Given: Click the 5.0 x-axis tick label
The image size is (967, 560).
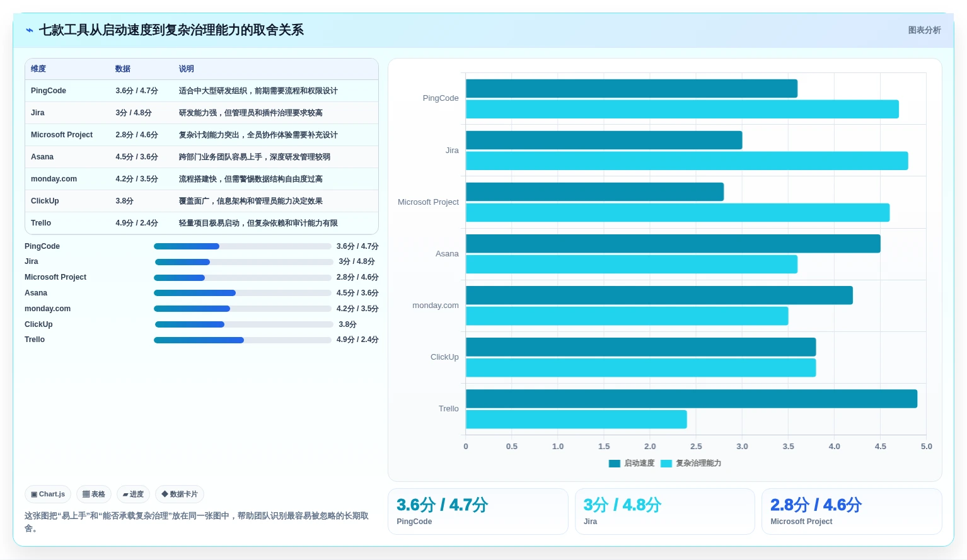Looking at the screenshot, I should (926, 447).
